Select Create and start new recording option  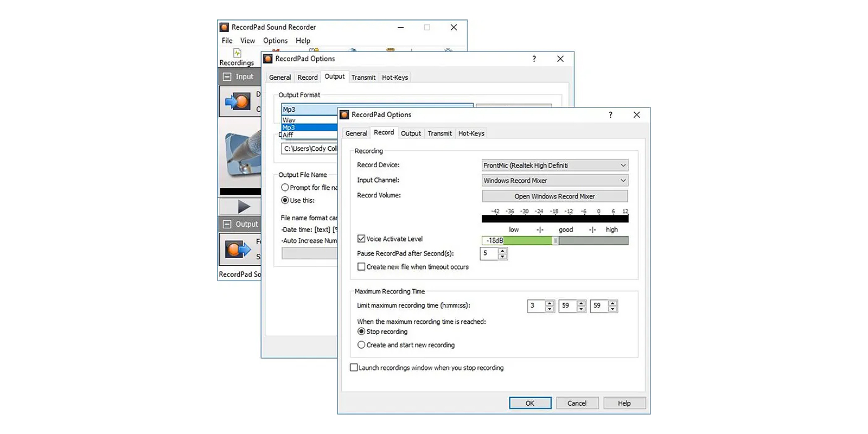(x=361, y=345)
